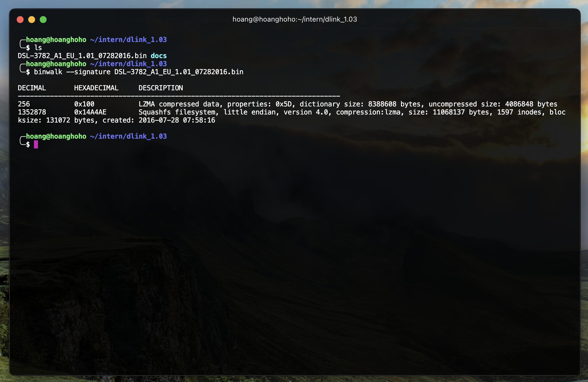Image resolution: width=588 pixels, height=382 pixels.
Task: Click the decimal offset '1352878'
Action: tap(32, 112)
